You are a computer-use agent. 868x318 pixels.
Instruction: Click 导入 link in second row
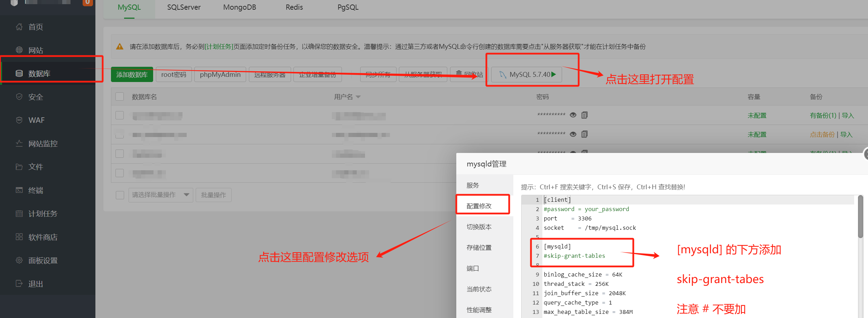click(x=847, y=134)
